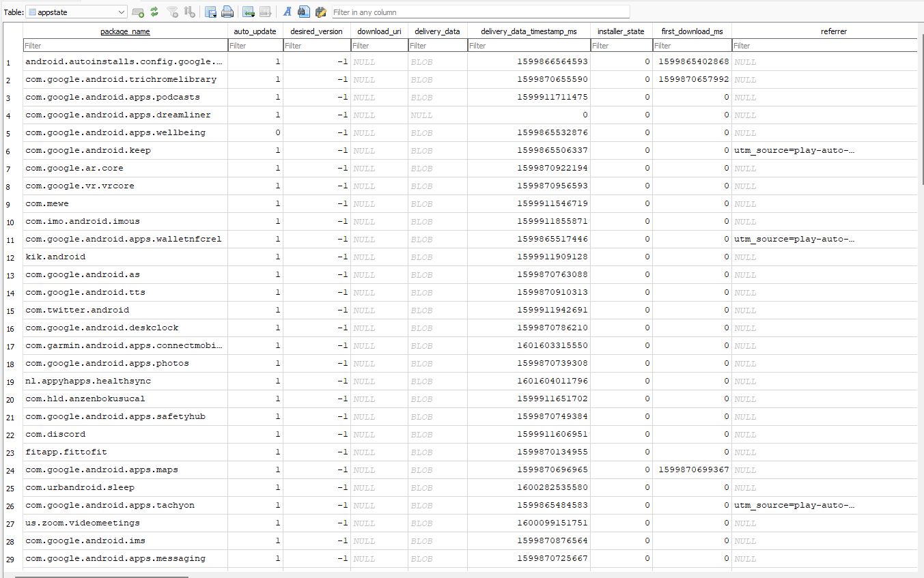Click the find and replace pencil icon
This screenshot has width=924, height=578.
[x=320, y=12]
